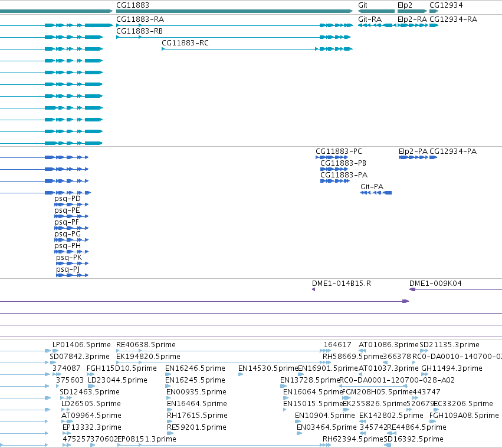Click the EN00935.5prime EST label
502x448 pixels.
196,393
